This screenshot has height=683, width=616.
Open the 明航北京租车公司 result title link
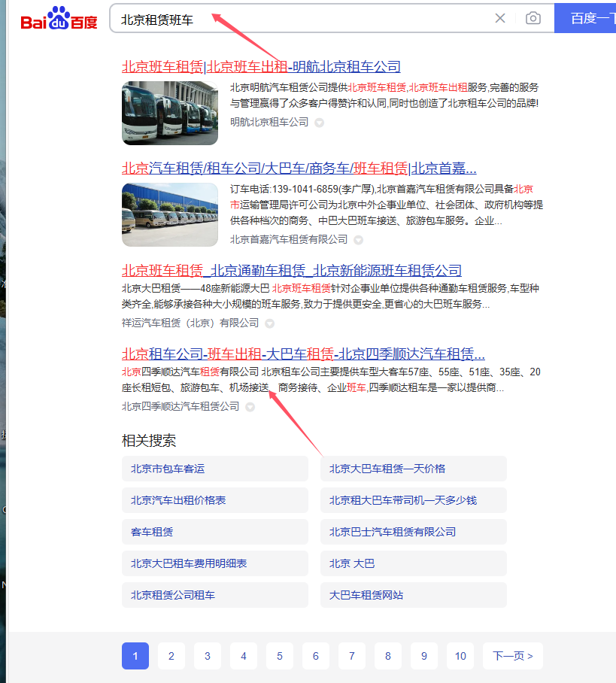[x=261, y=67]
